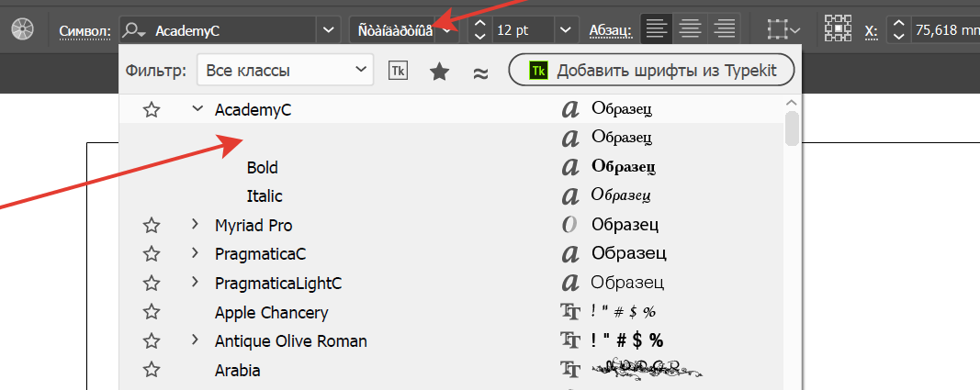980x390 pixels.
Task: Expand the PragmaticaC font family
Action: point(196,252)
